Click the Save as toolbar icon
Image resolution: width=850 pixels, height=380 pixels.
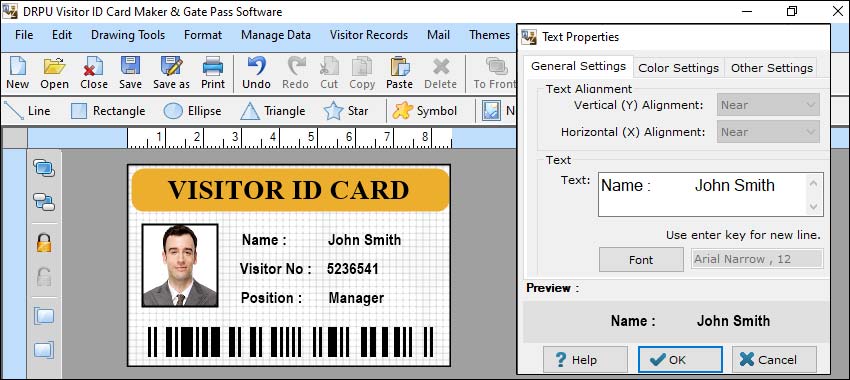coord(171,73)
